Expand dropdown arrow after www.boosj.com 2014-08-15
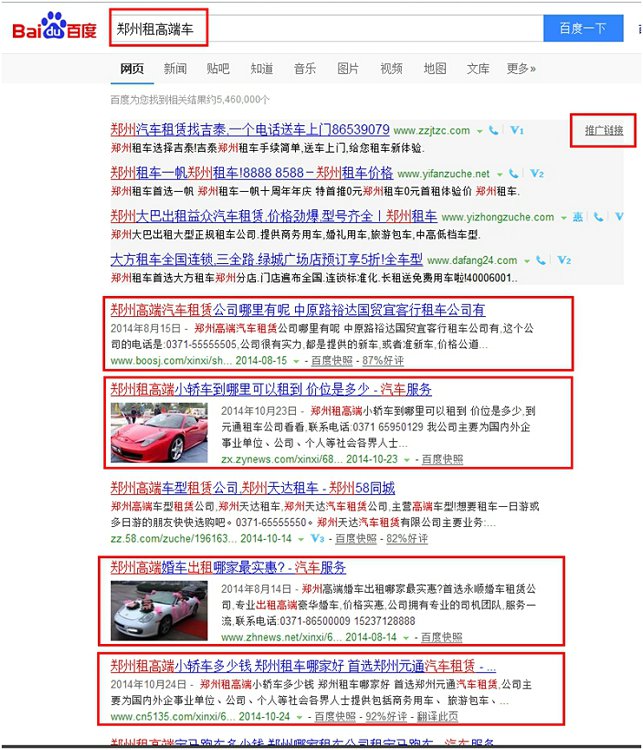 point(296,361)
